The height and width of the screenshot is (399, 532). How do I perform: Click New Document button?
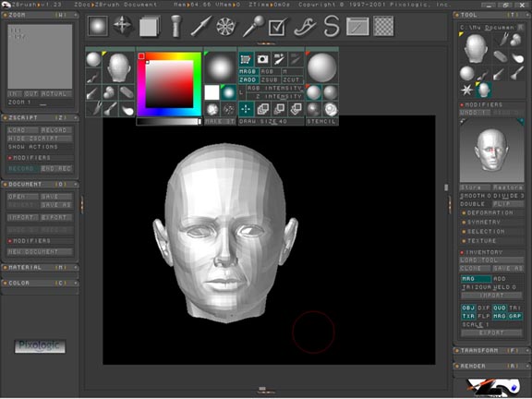(40, 252)
